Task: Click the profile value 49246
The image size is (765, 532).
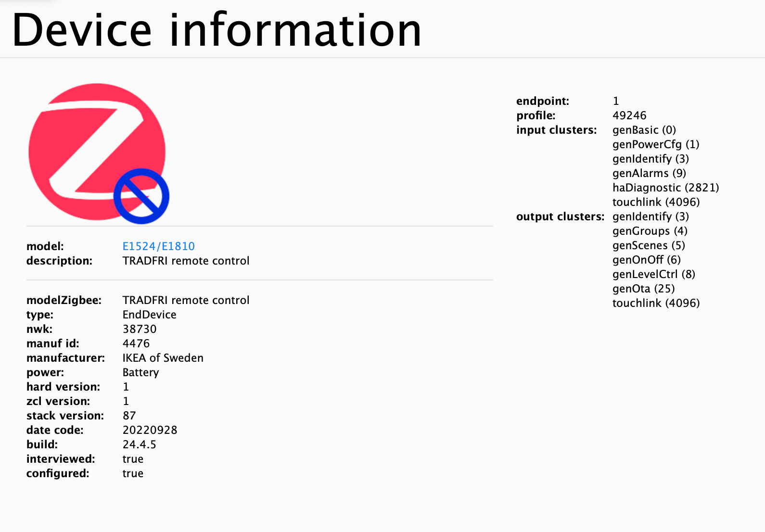Action: (x=629, y=115)
